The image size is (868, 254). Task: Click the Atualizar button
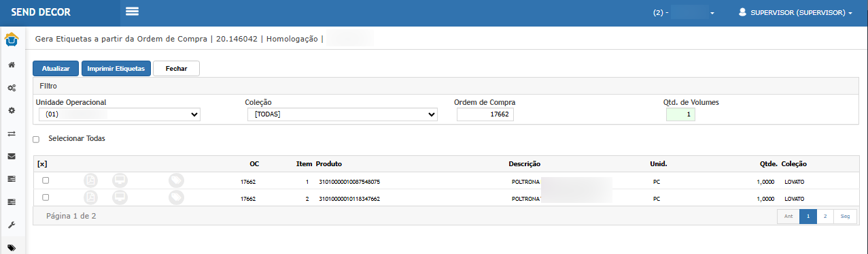click(x=56, y=69)
